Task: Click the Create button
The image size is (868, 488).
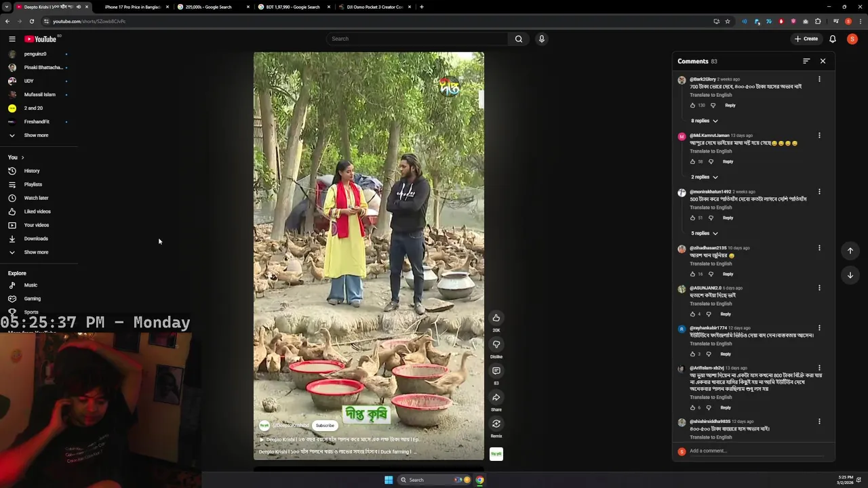Action: (x=807, y=39)
